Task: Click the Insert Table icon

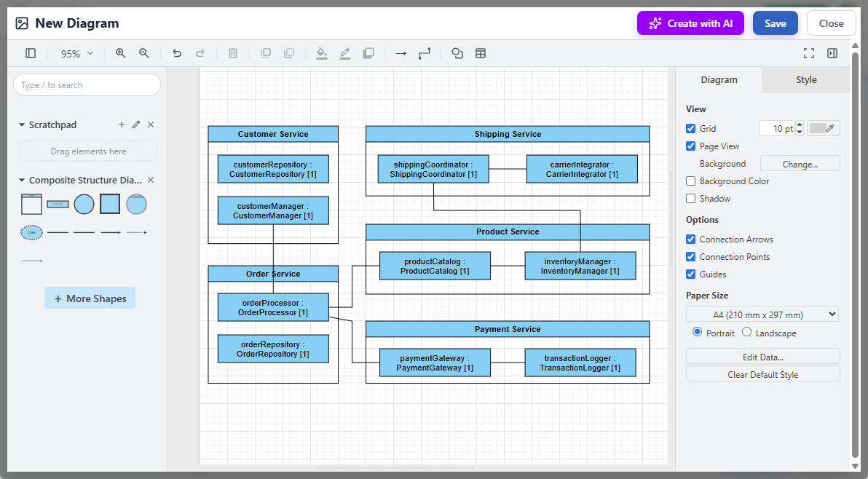Action: 481,53
